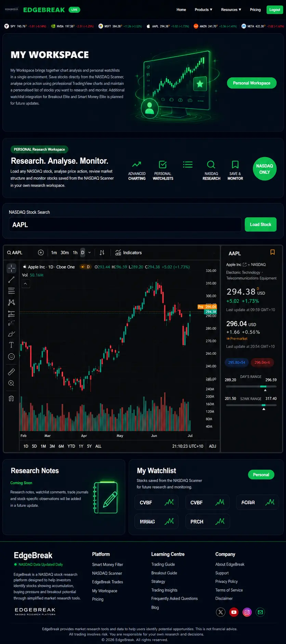Open the Instagram social icon

pos(247,612)
